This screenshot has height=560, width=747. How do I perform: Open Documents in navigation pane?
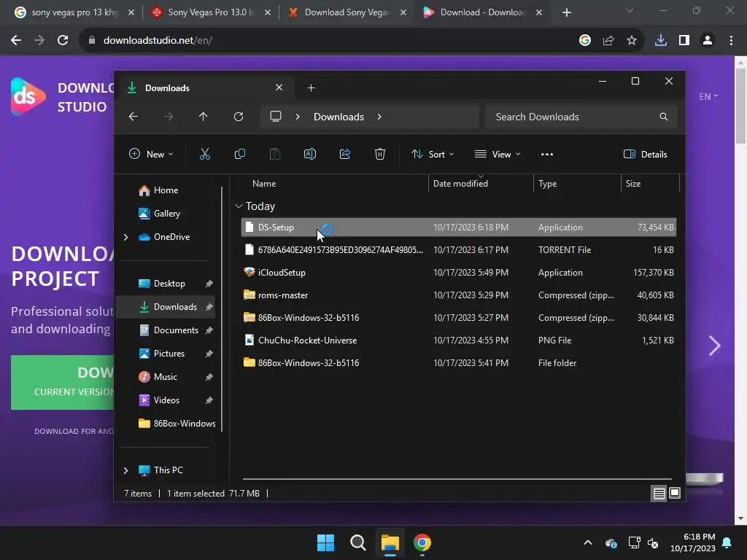[176, 330]
